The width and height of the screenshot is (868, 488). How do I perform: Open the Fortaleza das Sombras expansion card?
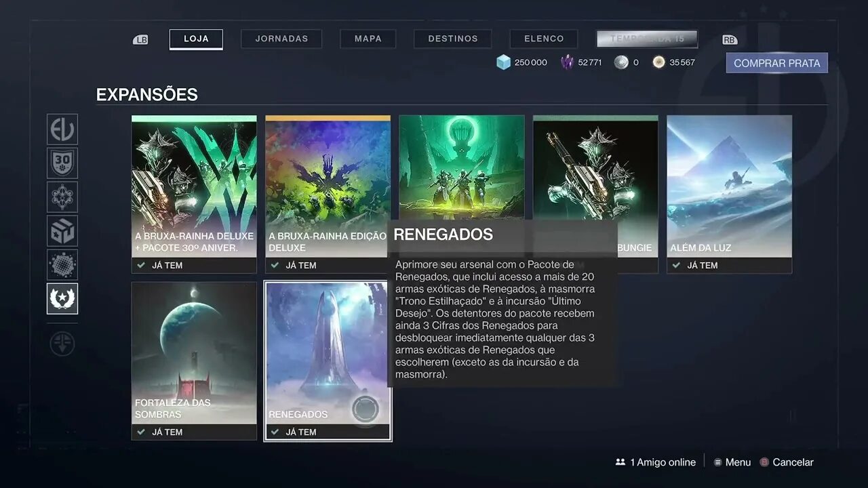pos(194,361)
